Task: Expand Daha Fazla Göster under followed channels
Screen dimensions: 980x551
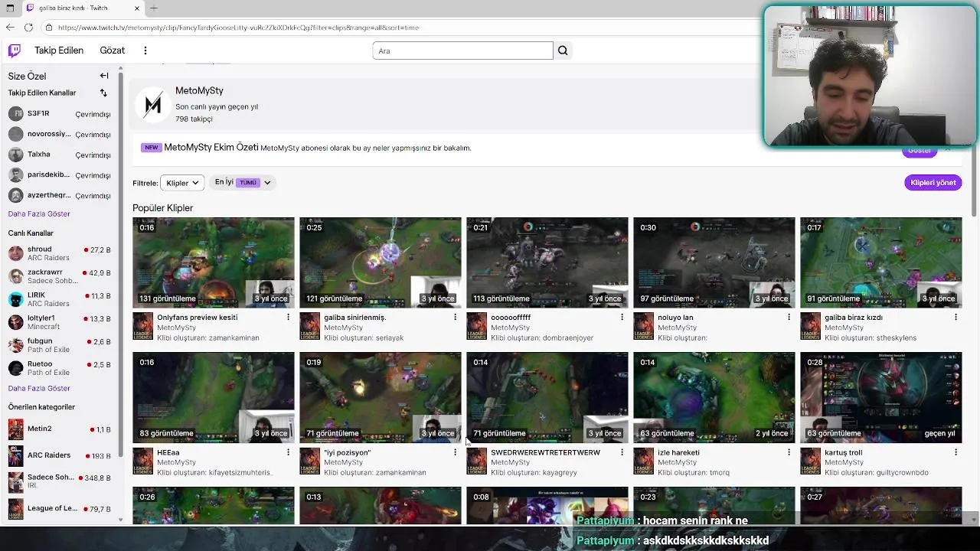Action: point(39,214)
